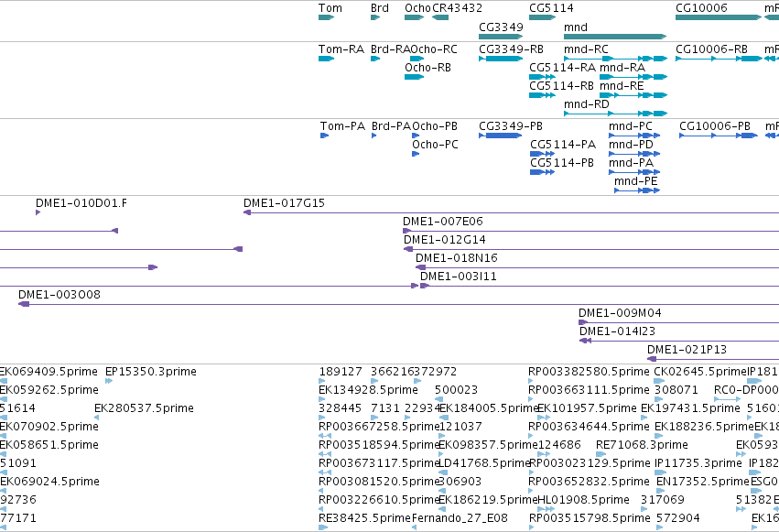
Task: Click the 189127 insertion label
Action: [x=341, y=372]
